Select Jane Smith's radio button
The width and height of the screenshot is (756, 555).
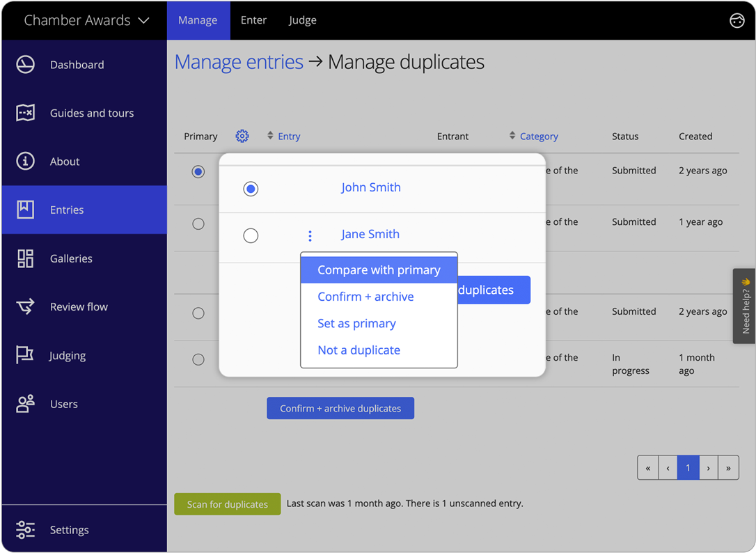(x=251, y=235)
